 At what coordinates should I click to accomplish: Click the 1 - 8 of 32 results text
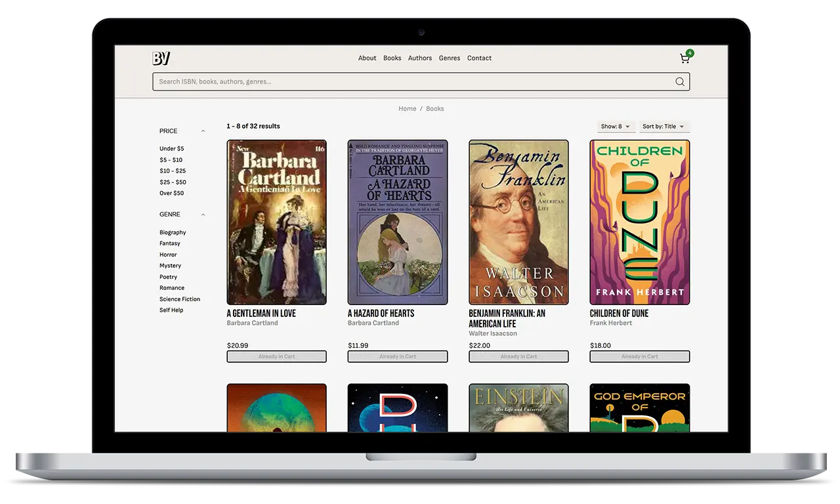click(x=253, y=127)
